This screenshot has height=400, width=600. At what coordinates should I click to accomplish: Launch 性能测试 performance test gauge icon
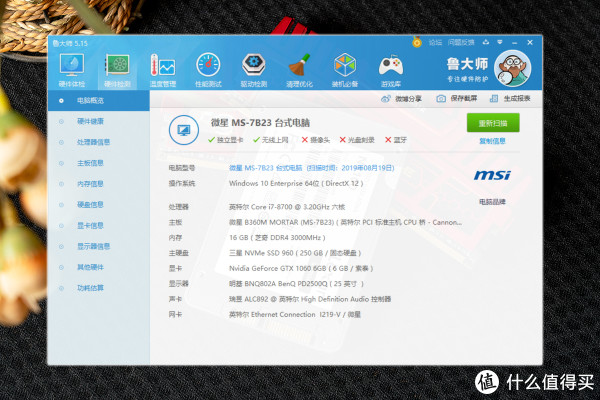pos(208,70)
